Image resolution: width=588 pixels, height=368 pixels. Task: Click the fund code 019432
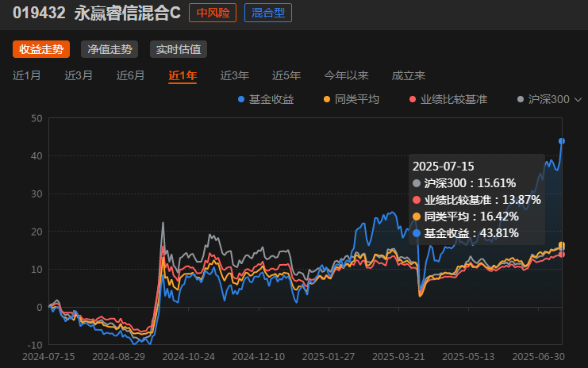point(39,13)
